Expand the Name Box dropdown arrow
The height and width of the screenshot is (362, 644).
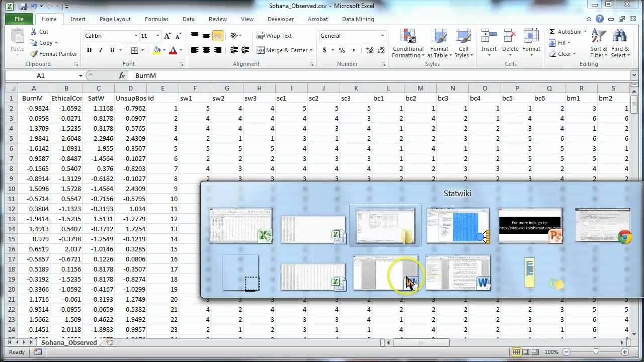pyautogui.click(x=80, y=75)
